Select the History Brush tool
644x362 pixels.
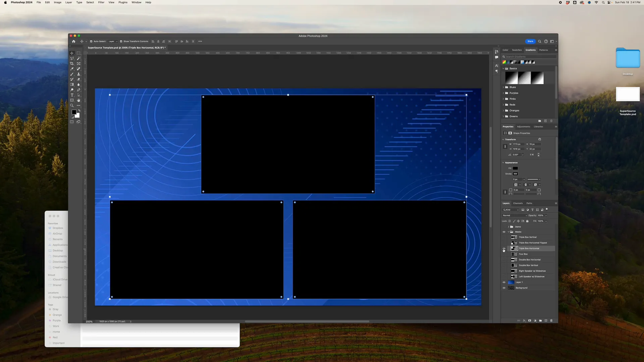point(72,79)
